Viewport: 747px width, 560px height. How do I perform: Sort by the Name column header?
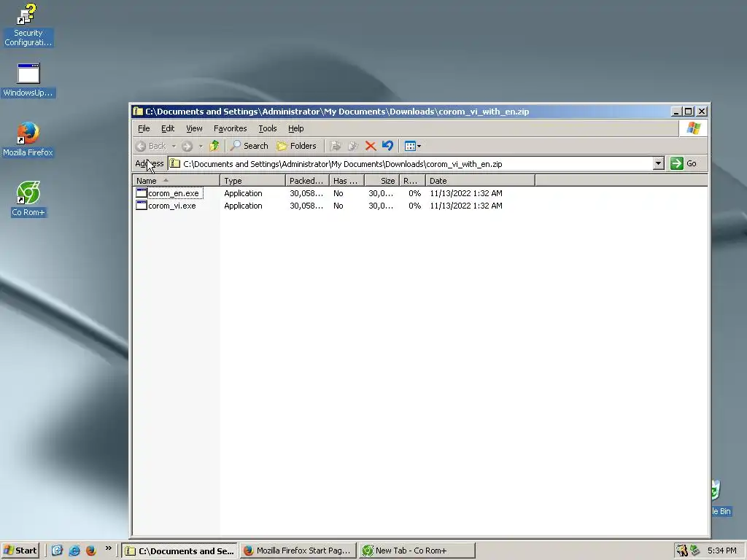[176, 181]
